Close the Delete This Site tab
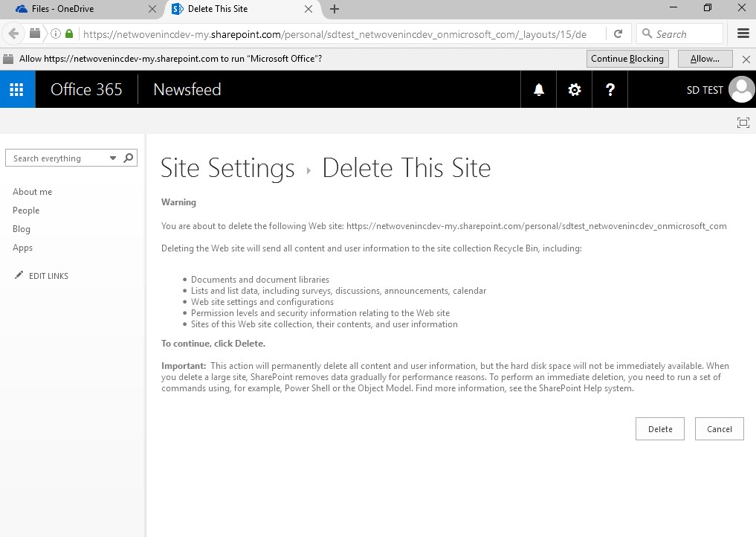 pyautogui.click(x=308, y=9)
